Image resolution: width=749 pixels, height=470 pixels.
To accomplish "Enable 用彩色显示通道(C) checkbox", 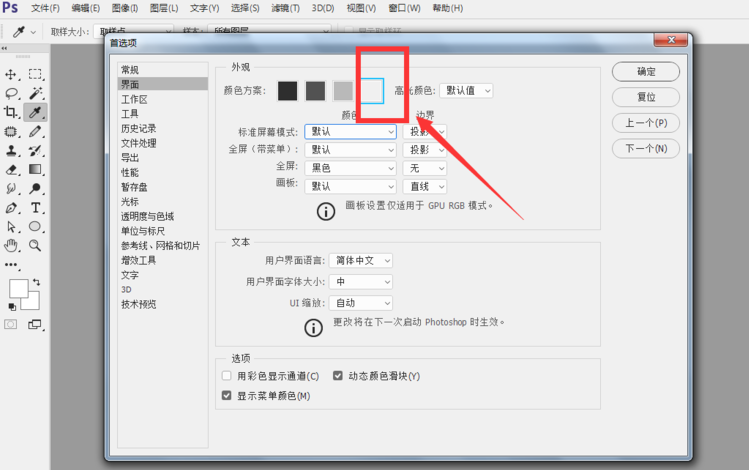I will point(226,376).
